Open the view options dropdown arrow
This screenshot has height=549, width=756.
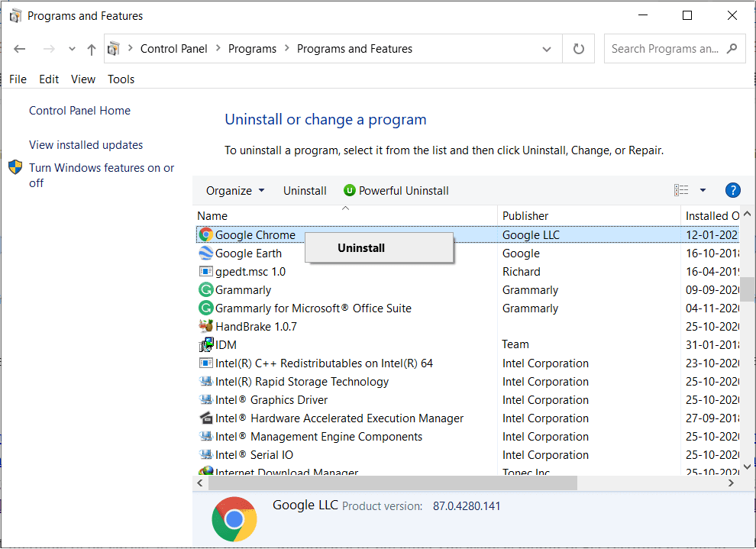pos(702,190)
